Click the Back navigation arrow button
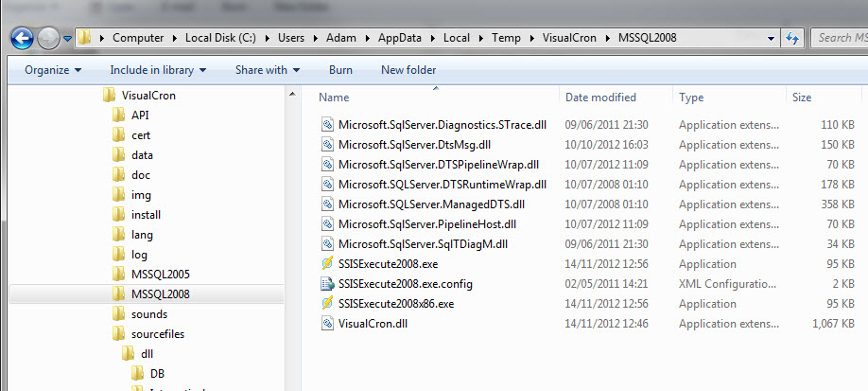The height and width of the screenshot is (391, 868). pos(22,38)
